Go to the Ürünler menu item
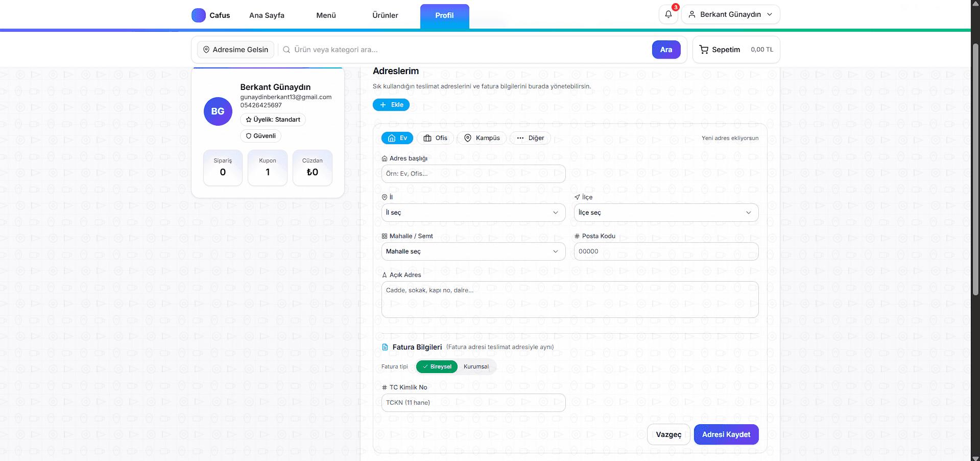 [x=385, y=15]
